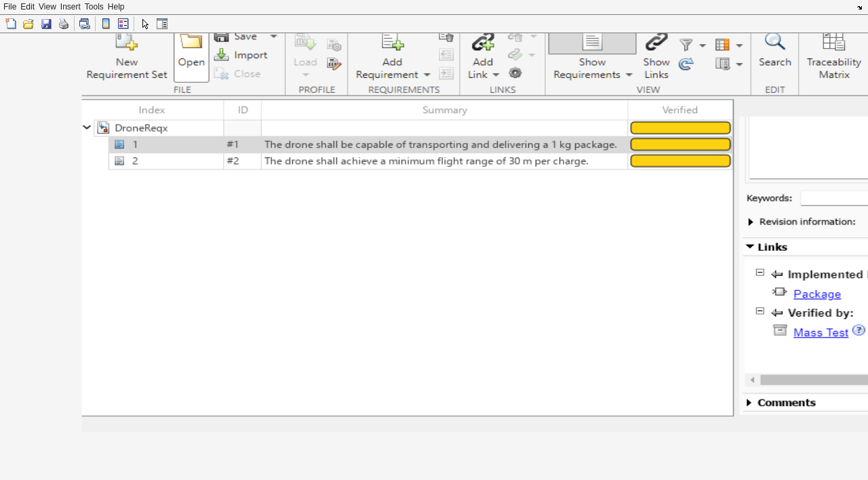The height and width of the screenshot is (480, 868).
Task: Click the Show Links chain icon
Action: tap(656, 43)
